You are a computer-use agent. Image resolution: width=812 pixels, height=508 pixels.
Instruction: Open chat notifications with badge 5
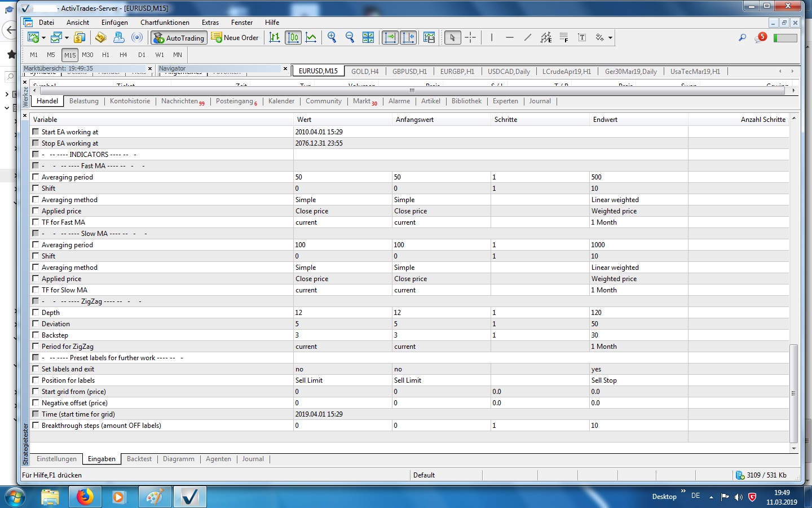click(761, 38)
